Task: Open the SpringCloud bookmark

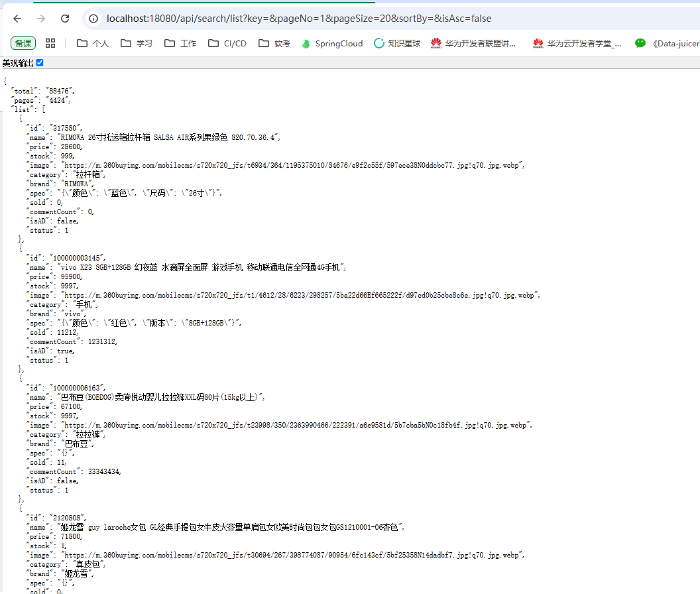Action: pos(332,43)
